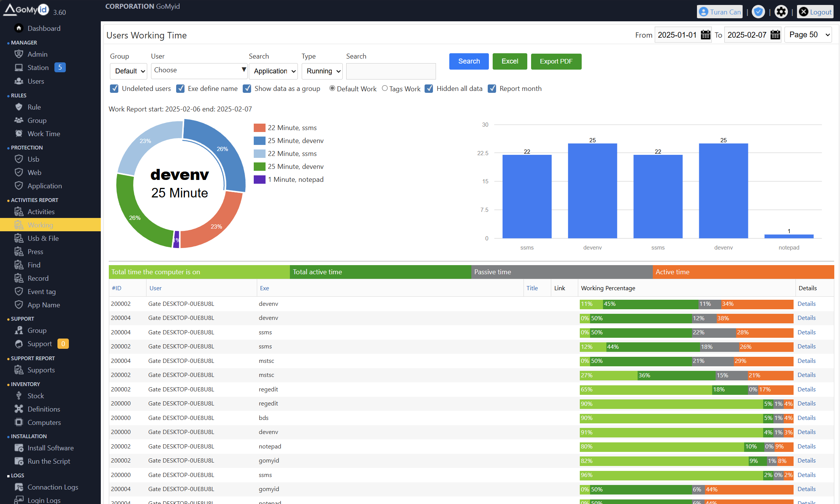Select the Tags Work radio button

coord(385,88)
